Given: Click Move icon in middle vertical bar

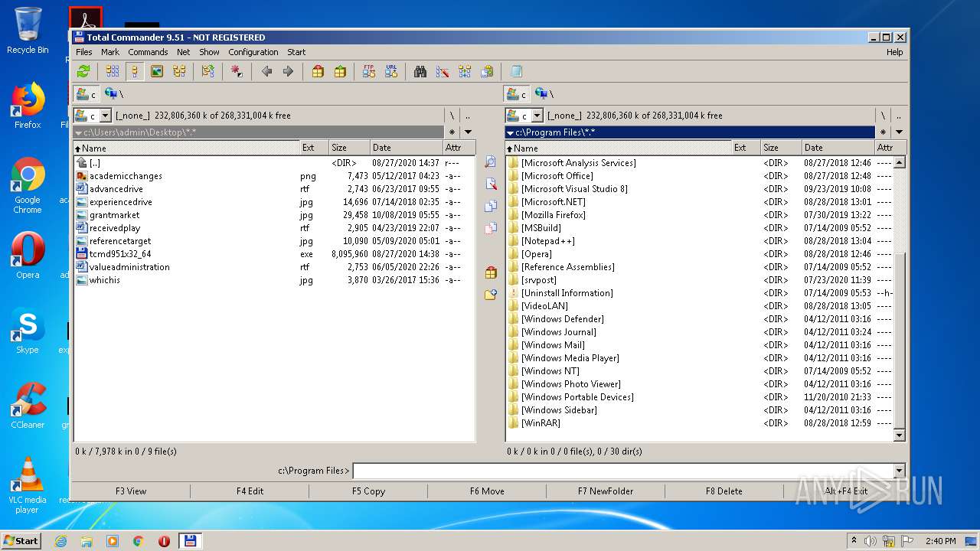Looking at the screenshot, I should tap(491, 228).
